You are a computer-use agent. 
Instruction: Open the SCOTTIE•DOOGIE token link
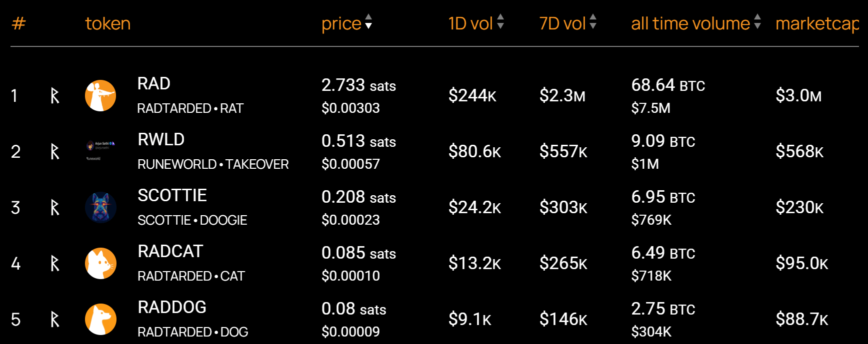[192, 220]
